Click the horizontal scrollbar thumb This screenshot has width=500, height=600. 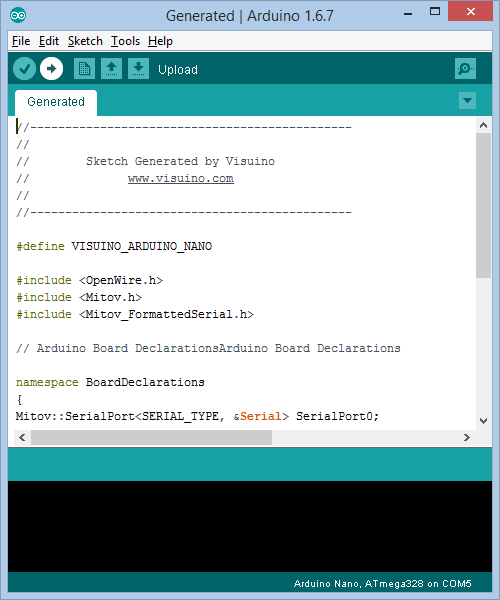(x=151, y=437)
